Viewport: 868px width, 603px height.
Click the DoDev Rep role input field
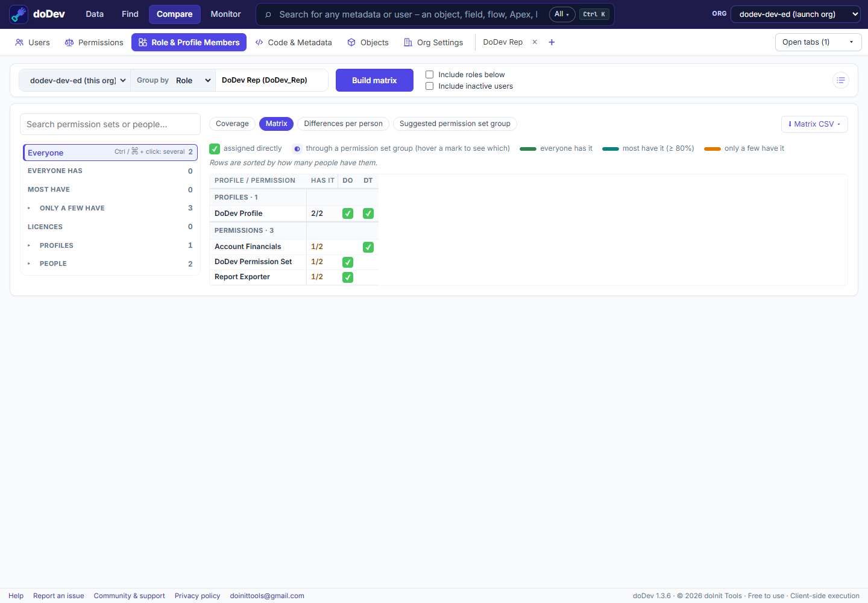pos(271,80)
